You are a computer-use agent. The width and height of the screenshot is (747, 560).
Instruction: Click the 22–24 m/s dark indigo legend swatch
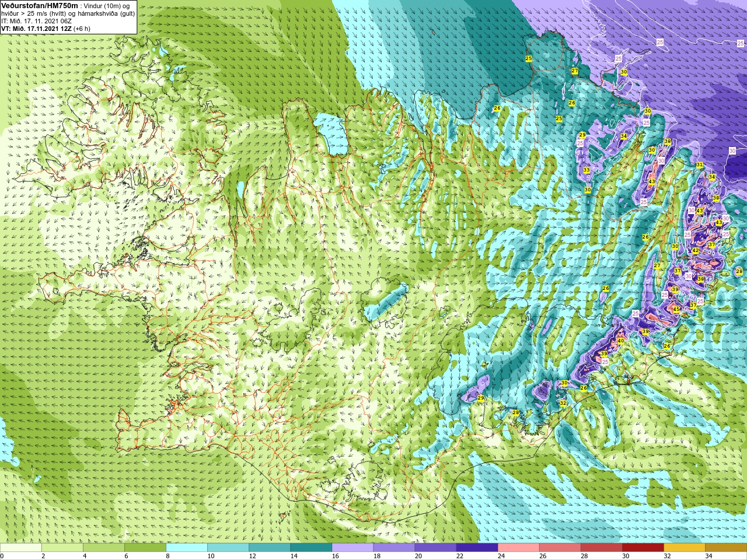click(x=477, y=548)
